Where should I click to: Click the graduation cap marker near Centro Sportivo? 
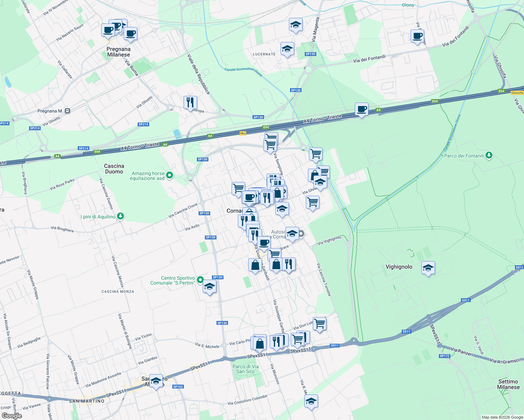click(x=209, y=287)
